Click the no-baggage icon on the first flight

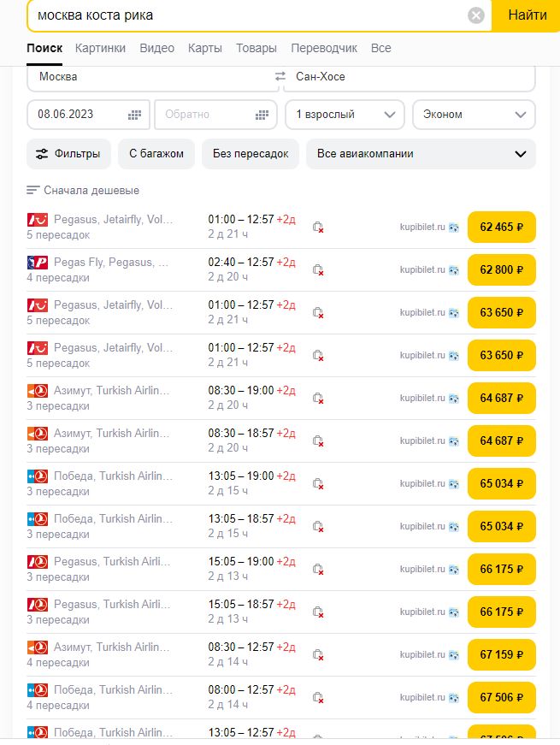(318, 228)
